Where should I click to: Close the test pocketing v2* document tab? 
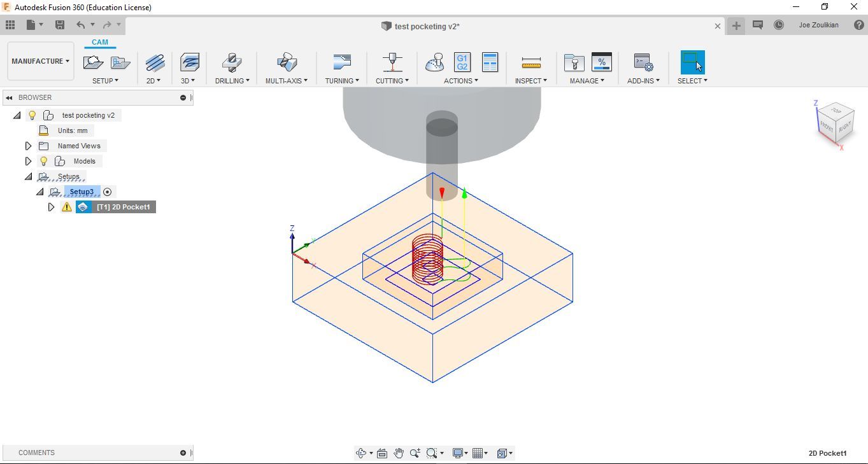(x=718, y=26)
